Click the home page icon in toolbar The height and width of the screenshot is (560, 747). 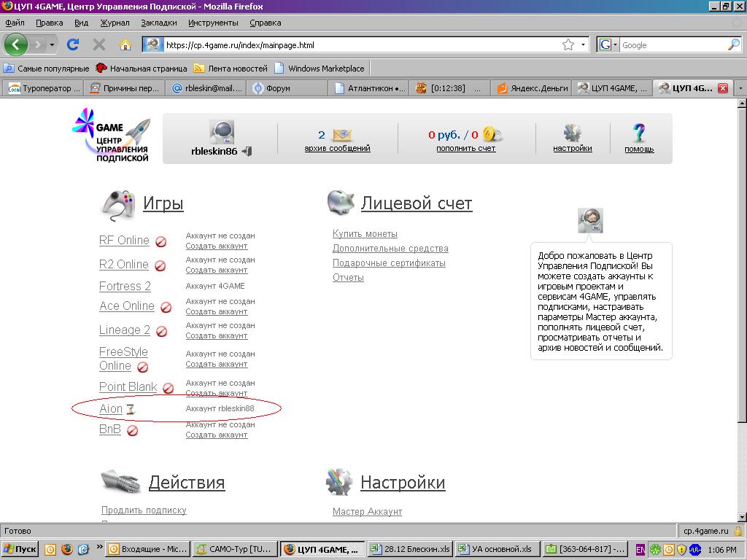pyautogui.click(x=125, y=44)
